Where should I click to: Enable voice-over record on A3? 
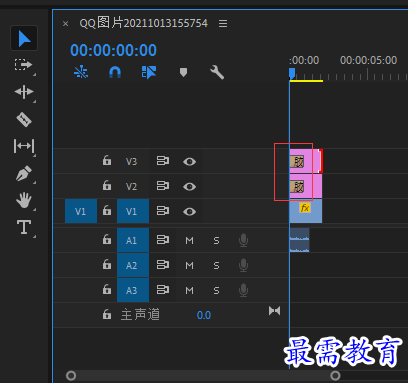(x=244, y=290)
